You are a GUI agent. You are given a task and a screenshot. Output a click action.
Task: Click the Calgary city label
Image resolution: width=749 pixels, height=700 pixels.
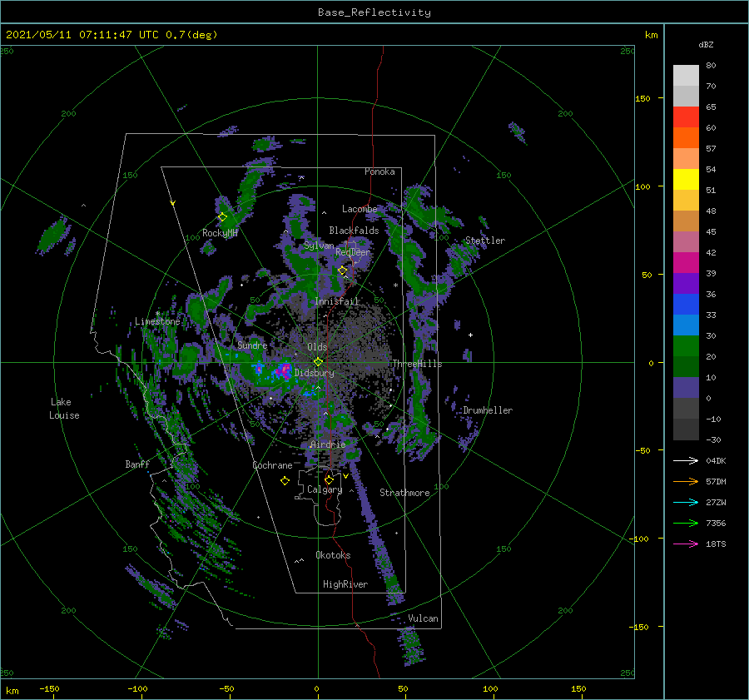pos(325,489)
